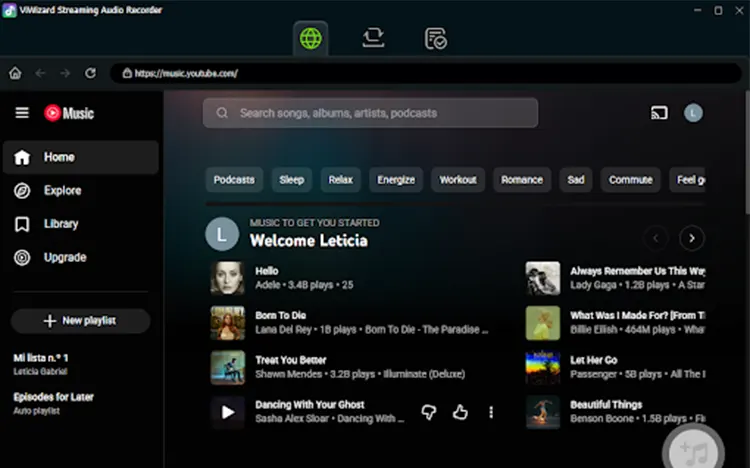Click the music.youtube.com address bar
Viewport: 750px width, 468px height.
[x=426, y=73]
